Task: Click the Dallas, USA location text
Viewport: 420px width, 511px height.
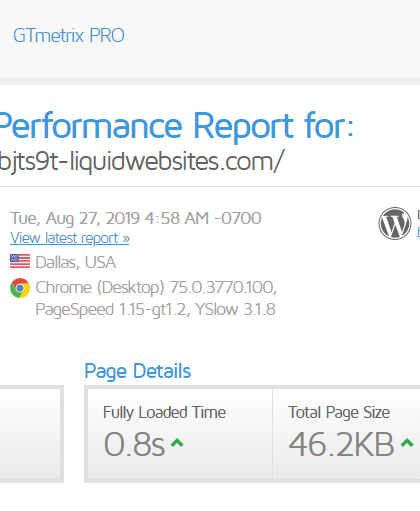Action: [76, 262]
